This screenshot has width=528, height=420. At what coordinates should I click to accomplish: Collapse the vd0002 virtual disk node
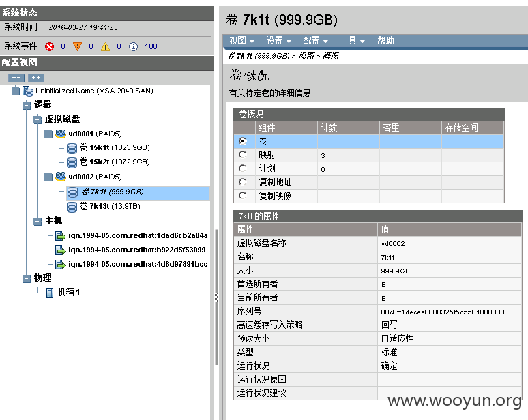tap(48, 177)
